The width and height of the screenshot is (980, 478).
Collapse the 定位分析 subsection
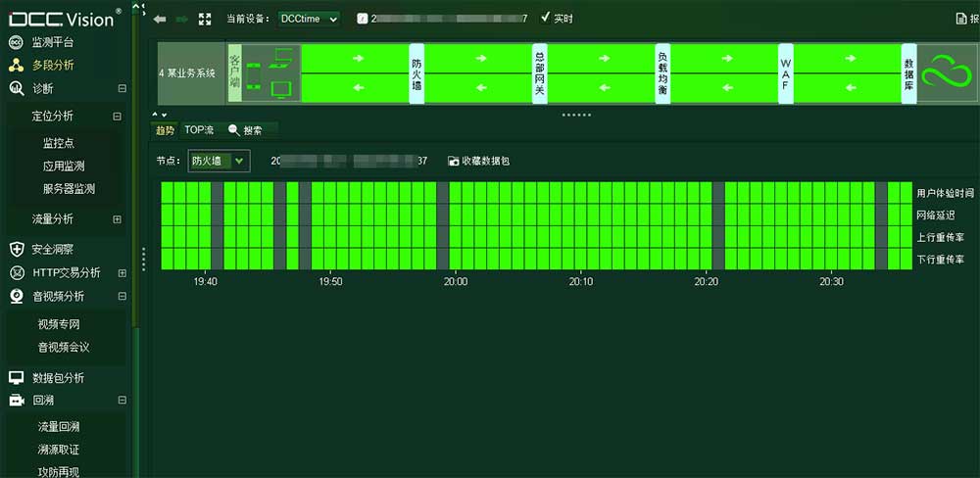point(117,117)
